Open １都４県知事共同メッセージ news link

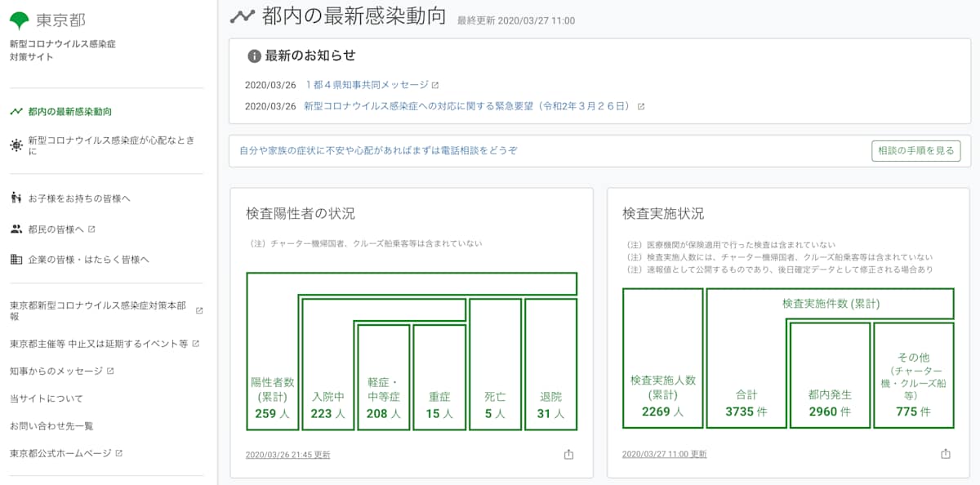[366, 85]
